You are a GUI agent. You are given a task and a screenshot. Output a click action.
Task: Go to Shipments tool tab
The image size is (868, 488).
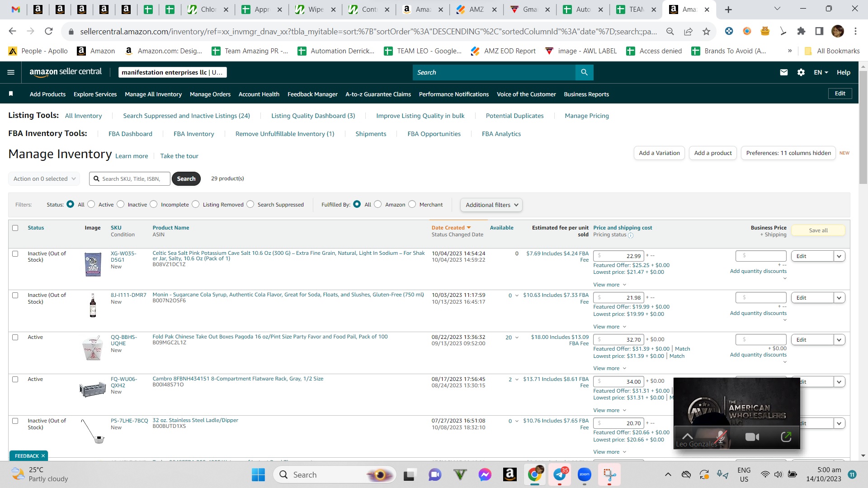371,134
